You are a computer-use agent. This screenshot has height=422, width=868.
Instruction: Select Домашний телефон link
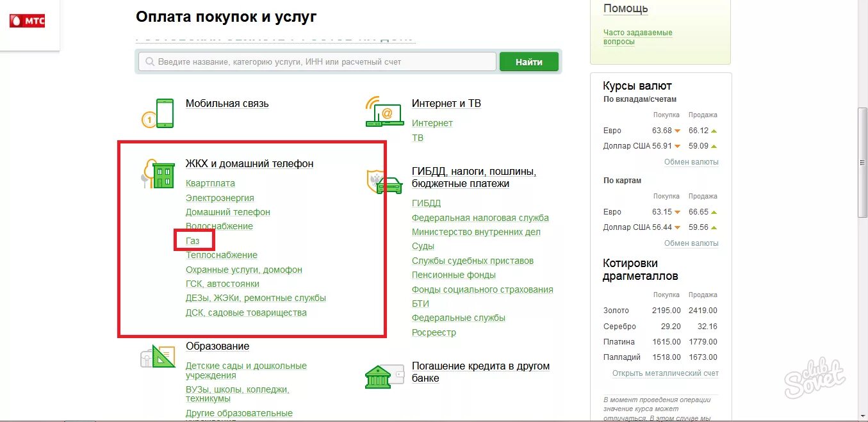tap(227, 212)
